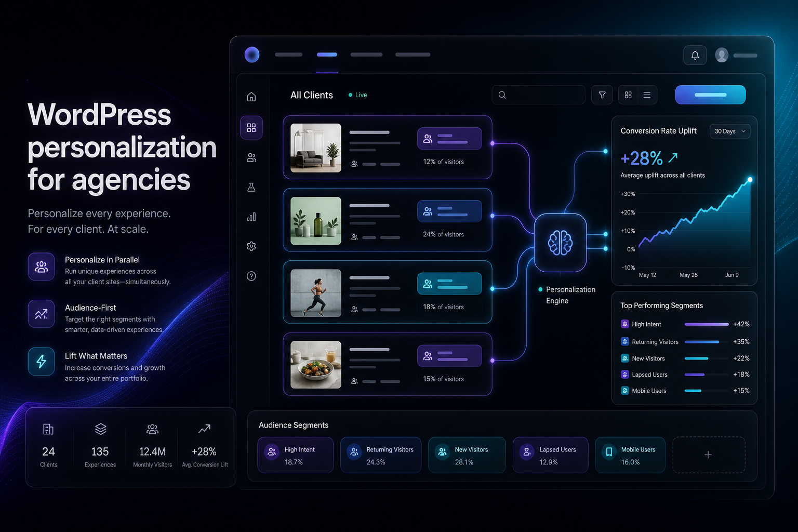Viewport: 798px width, 532px height.
Task: Open the users sidebar icon
Action: (251, 157)
